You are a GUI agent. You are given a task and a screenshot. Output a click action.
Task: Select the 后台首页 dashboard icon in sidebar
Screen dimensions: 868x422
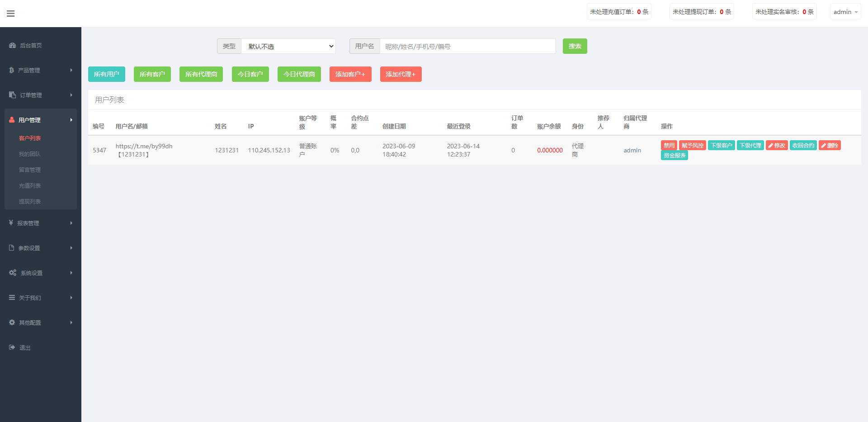pos(12,45)
